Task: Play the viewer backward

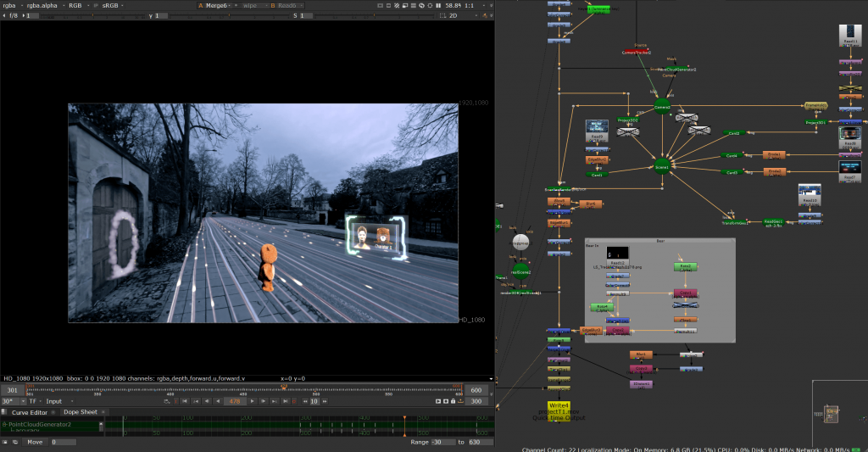Action: (x=218, y=401)
